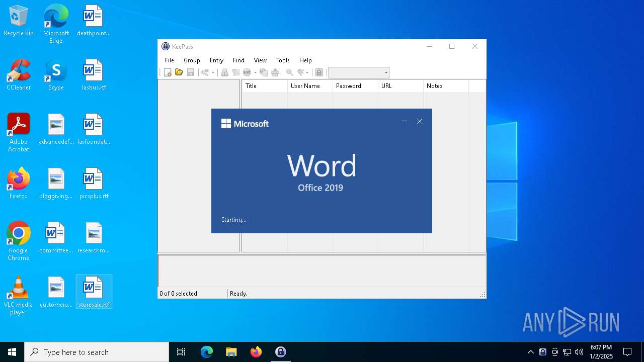Show hidden system tray icons
Screen dimensions: 644x362
(x=531, y=352)
